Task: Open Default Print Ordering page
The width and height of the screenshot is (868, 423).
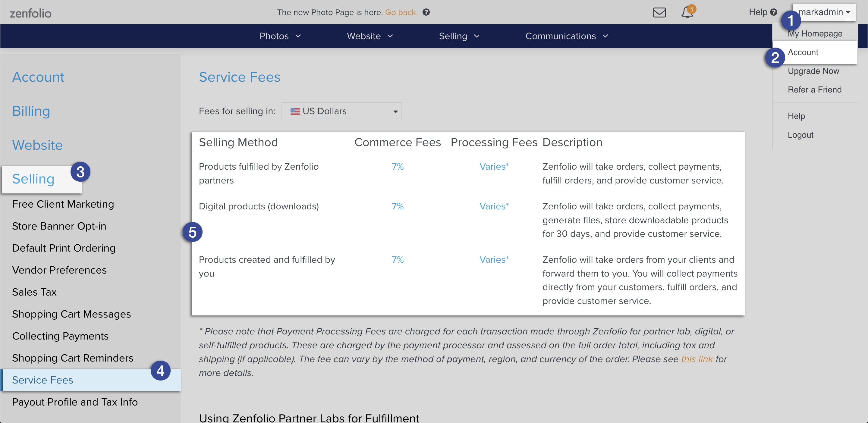Action: pos(64,248)
